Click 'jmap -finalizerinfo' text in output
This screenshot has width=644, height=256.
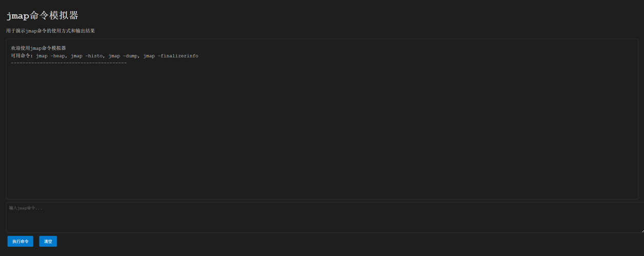[171, 56]
